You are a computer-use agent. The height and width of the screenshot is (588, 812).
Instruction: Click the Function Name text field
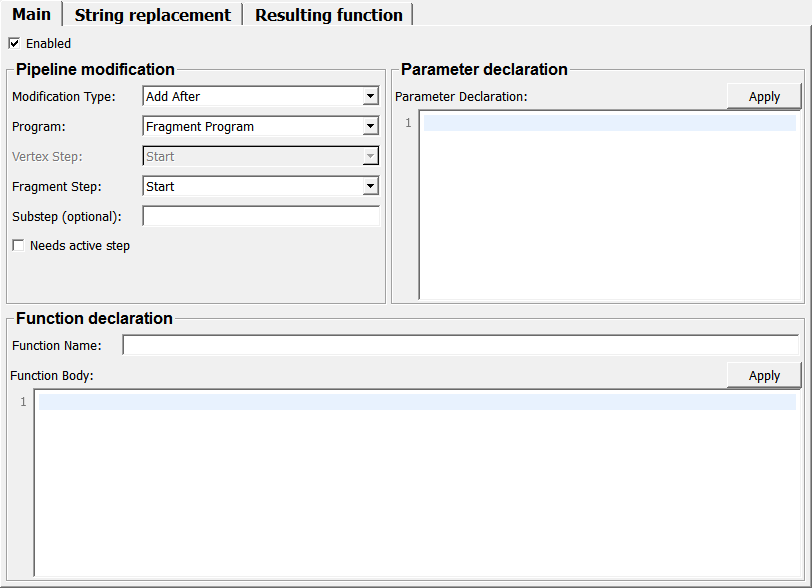(460, 345)
